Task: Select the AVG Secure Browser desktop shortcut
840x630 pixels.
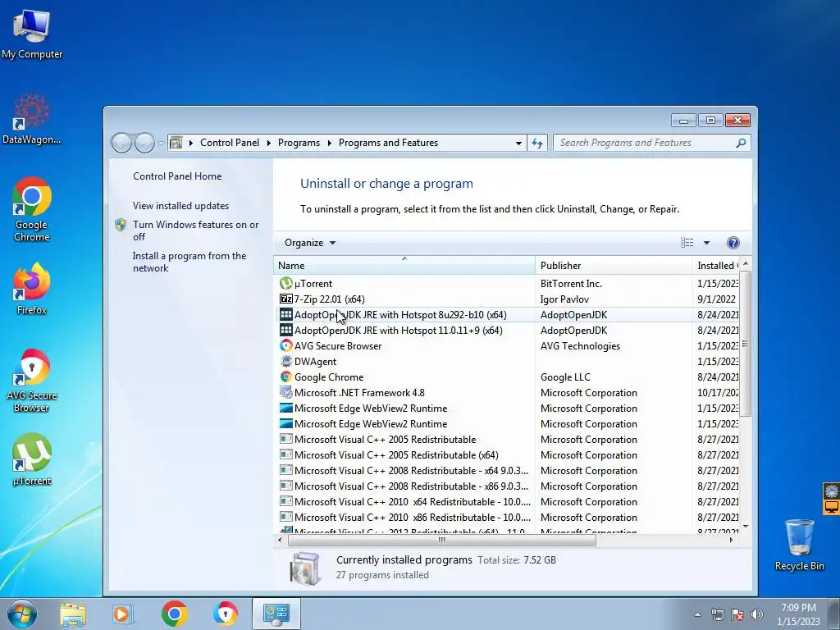Action: pos(32,381)
